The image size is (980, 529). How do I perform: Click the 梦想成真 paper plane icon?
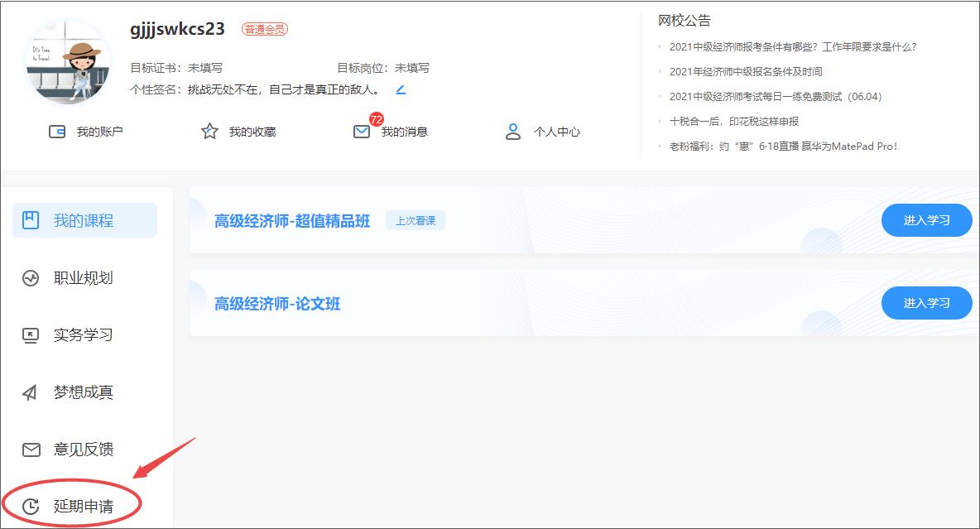[x=31, y=392]
